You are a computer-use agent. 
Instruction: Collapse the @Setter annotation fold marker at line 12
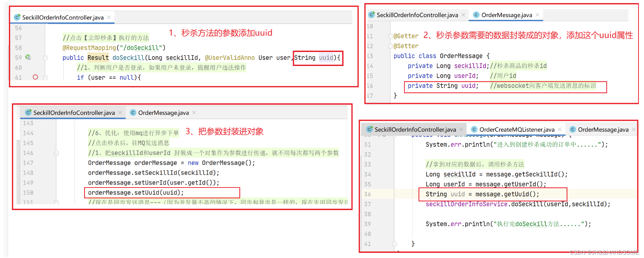(390, 46)
